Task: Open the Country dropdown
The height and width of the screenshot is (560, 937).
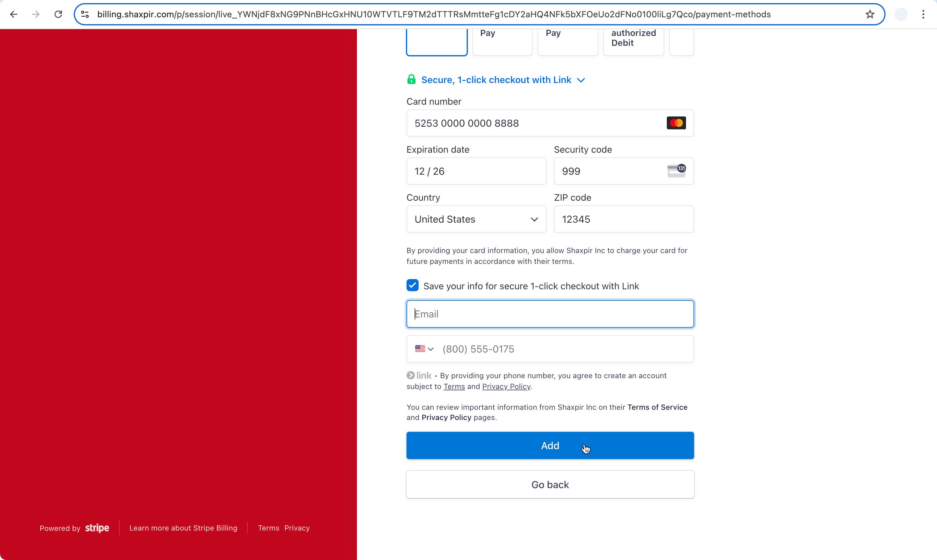Action: click(476, 219)
